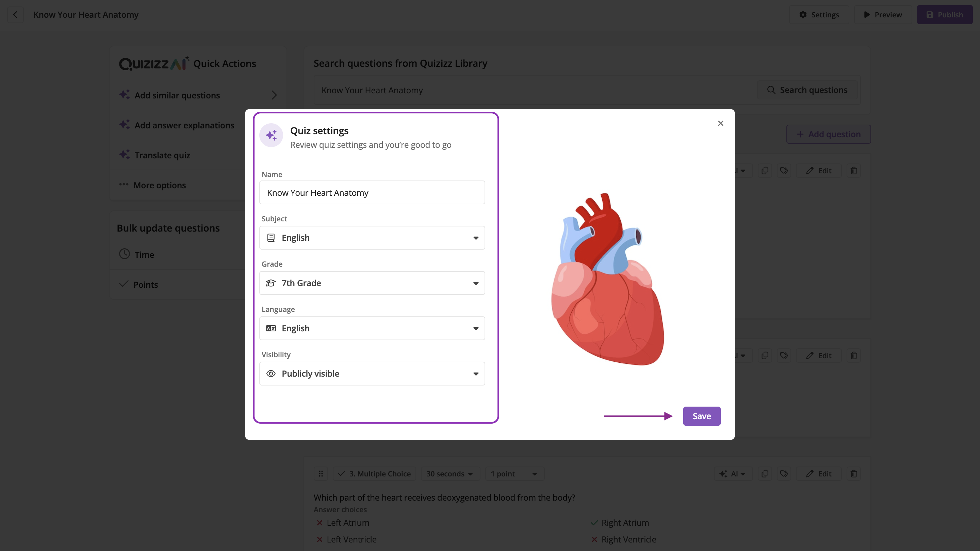Publish the quiz
This screenshot has height=551, width=980.
[x=945, y=14]
